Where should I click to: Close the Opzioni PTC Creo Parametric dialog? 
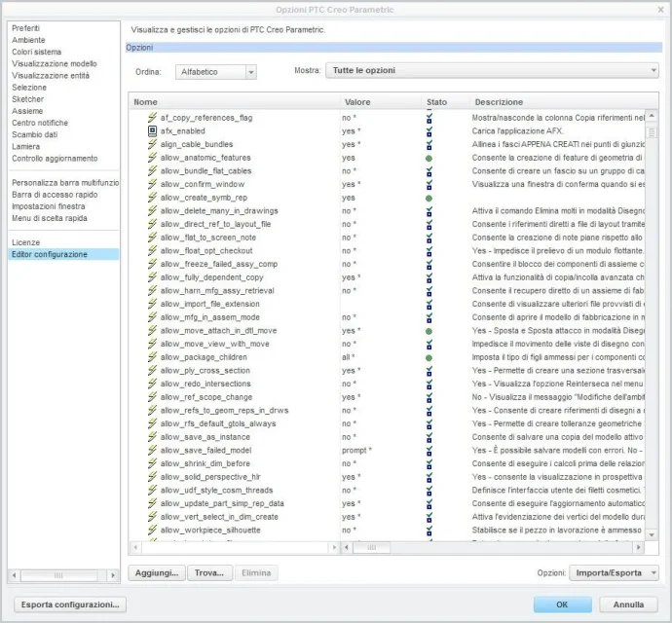pyautogui.click(x=660, y=10)
